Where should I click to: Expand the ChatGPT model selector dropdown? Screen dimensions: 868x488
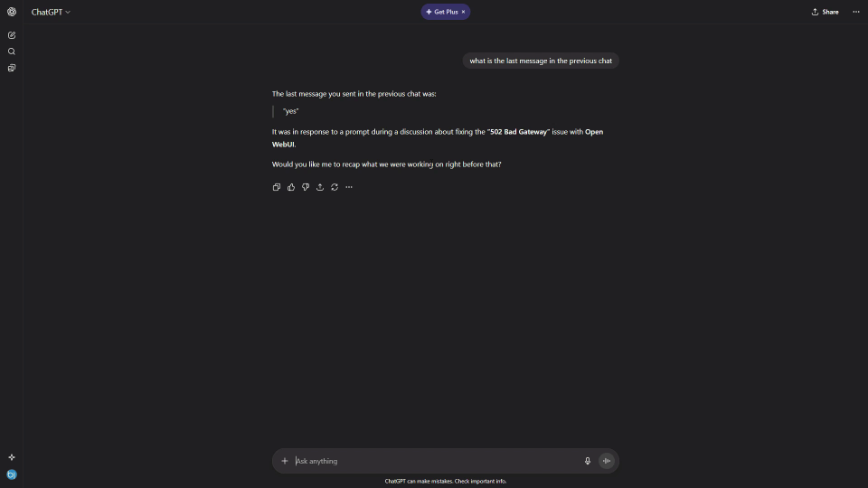(x=51, y=12)
